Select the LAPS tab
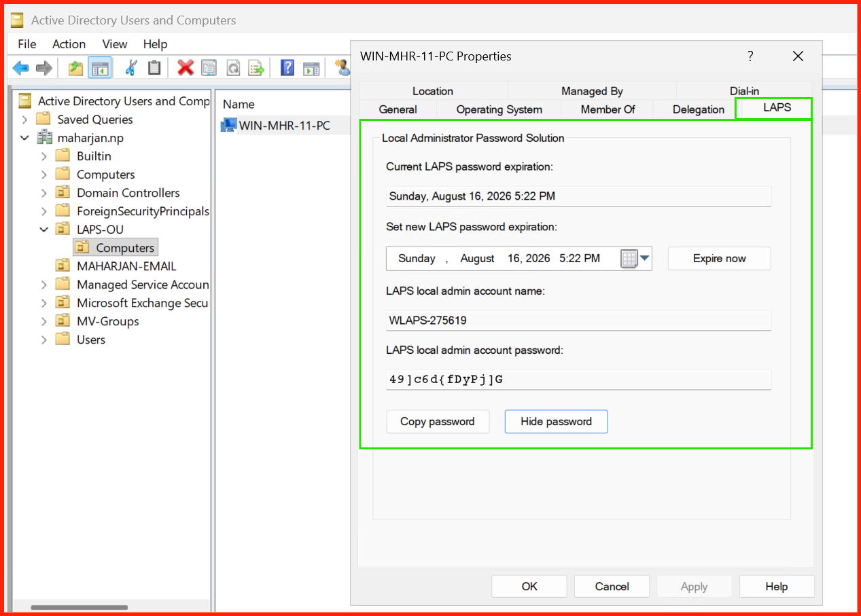Image resolution: width=861 pixels, height=616 pixels. [777, 107]
